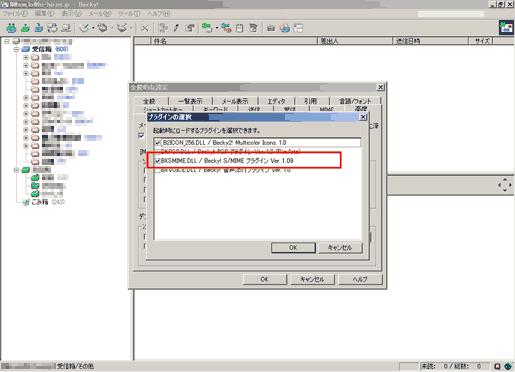
Task: Click OK in the general settings dialog
Action: 265,279
